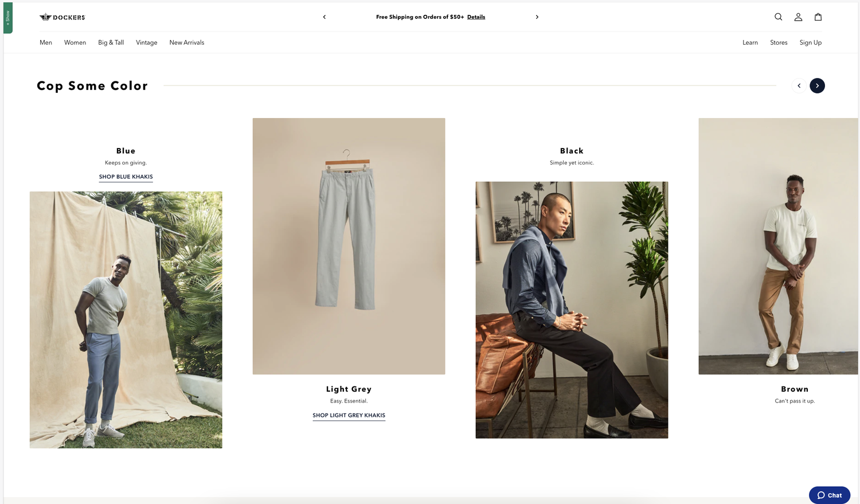Advance the Cop Some Color carousel

(817, 85)
